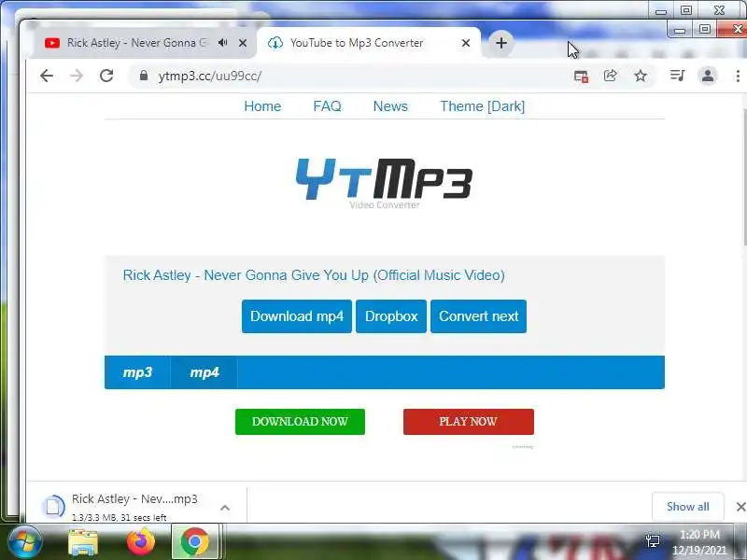
Task: Click the Rick Astley Never Gonna Give You Up title
Action: (x=314, y=275)
